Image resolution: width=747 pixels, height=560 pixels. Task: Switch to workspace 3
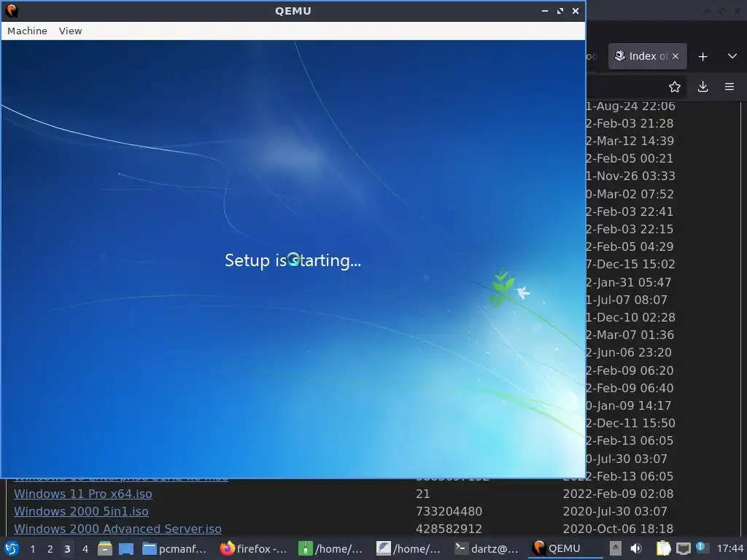click(67, 549)
